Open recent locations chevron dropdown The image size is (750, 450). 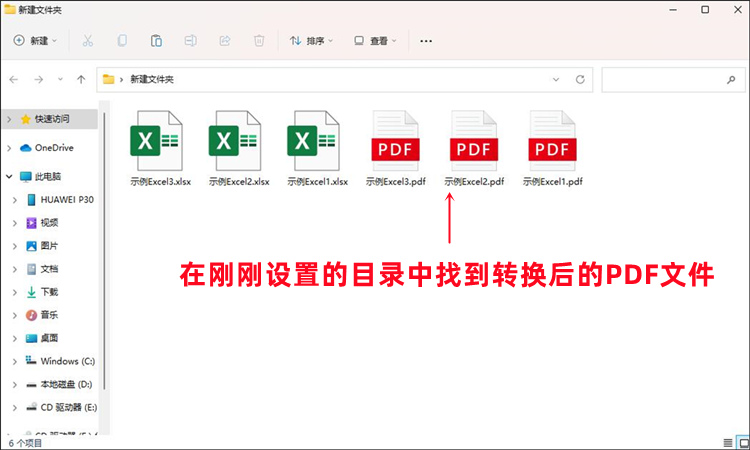click(x=60, y=79)
